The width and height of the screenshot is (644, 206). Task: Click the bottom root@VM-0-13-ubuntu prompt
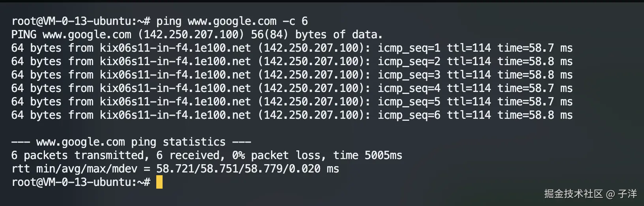point(80,182)
